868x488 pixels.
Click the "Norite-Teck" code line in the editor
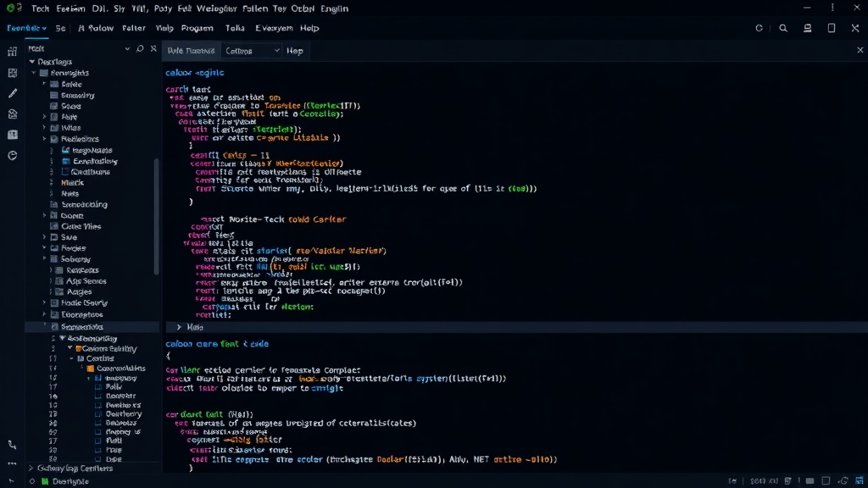[x=274, y=219]
